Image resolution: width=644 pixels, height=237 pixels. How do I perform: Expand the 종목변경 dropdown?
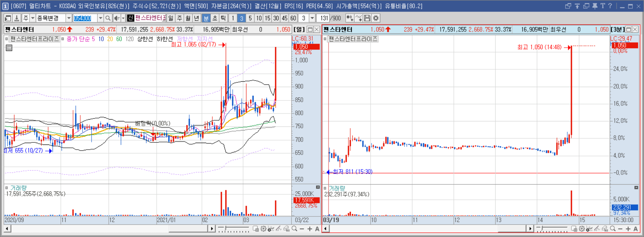(69, 18)
